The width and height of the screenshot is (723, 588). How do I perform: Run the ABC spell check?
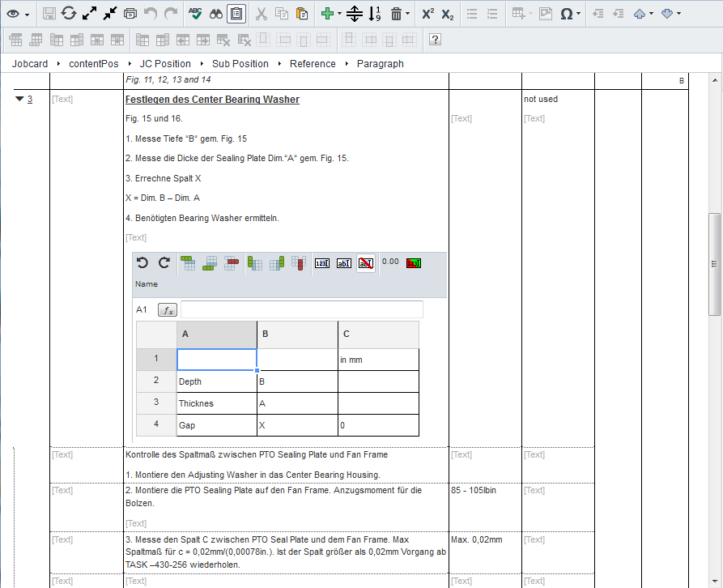coord(195,14)
